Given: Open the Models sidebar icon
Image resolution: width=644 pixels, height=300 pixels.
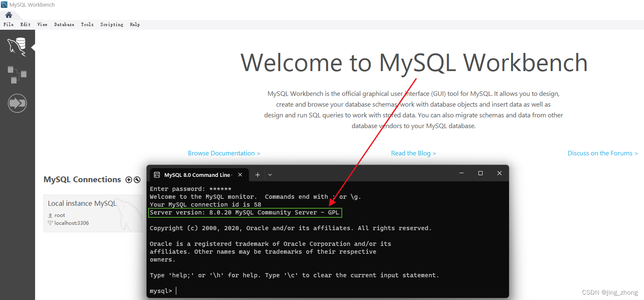Looking at the screenshot, I should tap(17, 74).
